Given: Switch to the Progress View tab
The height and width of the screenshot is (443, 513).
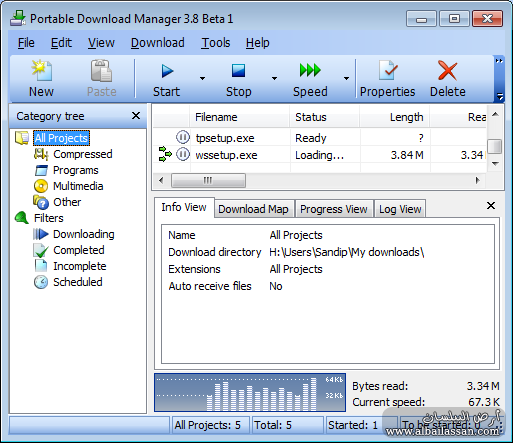Looking at the screenshot, I should click(x=334, y=209).
